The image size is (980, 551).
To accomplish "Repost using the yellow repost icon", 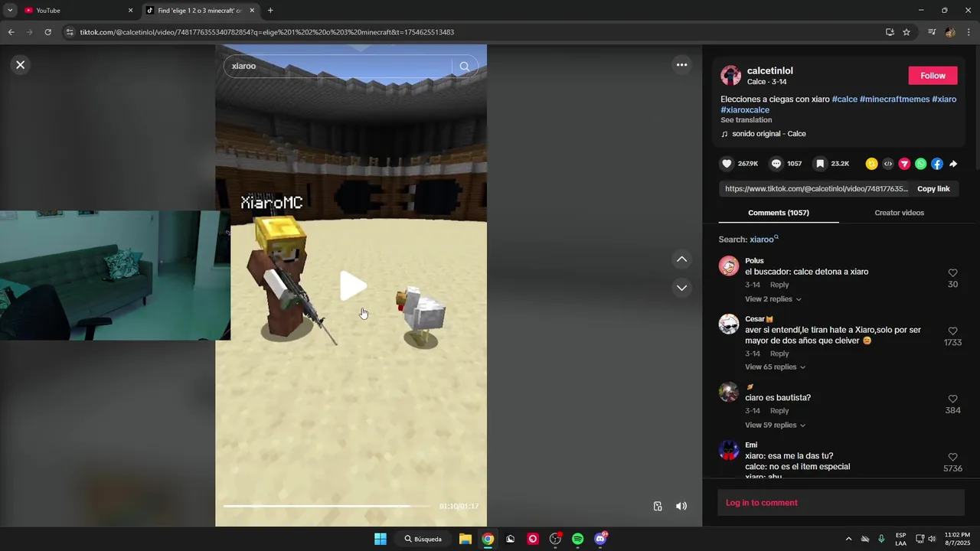I will pyautogui.click(x=871, y=164).
